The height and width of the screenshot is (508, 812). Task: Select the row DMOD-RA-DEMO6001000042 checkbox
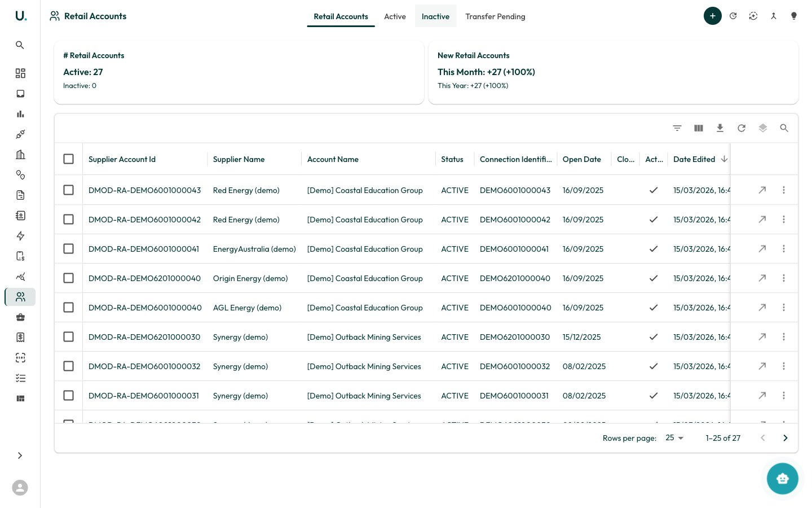69,220
